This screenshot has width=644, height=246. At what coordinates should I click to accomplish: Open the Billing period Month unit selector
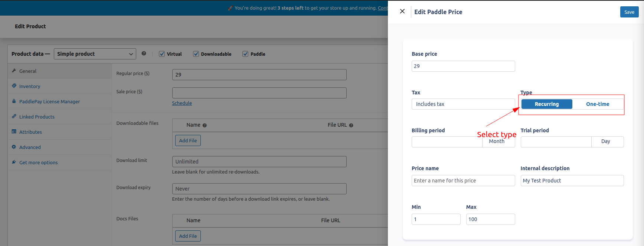pyautogui.click(x=498, y=142)
